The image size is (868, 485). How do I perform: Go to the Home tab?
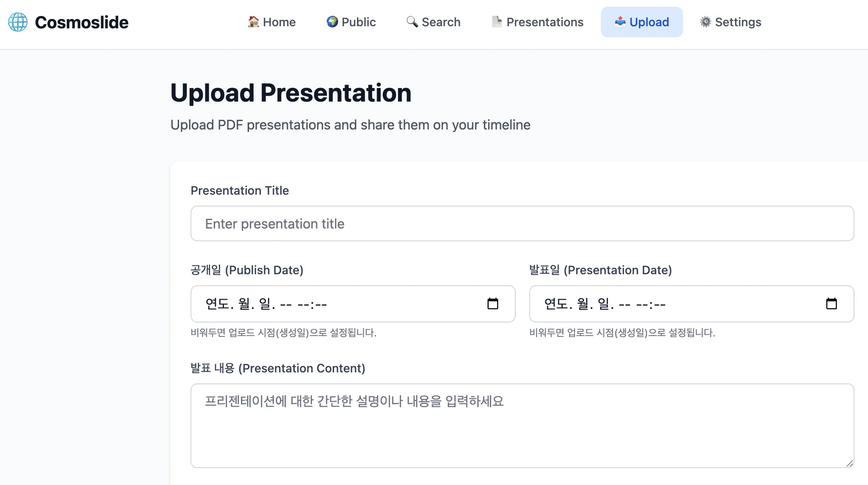(x=279, y=22)
